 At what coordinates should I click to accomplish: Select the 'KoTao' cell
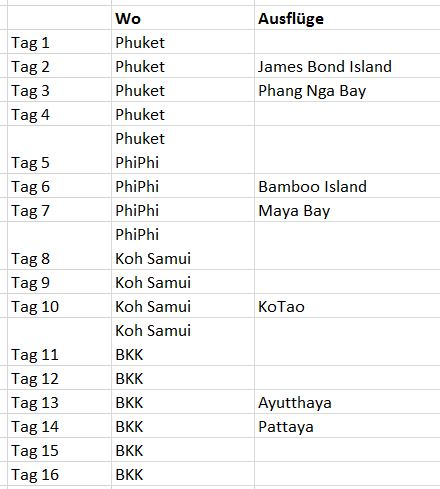click(x=347, y=306)
